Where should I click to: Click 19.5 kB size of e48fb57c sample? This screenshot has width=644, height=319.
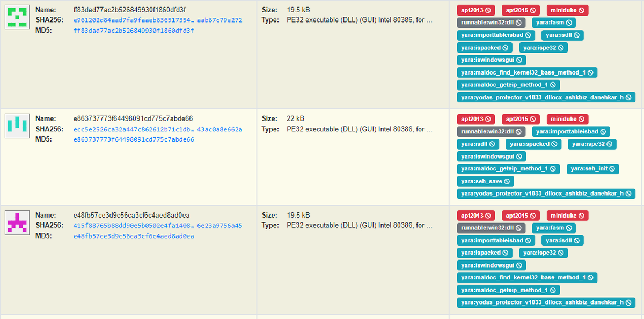click(x=298, y=216)
